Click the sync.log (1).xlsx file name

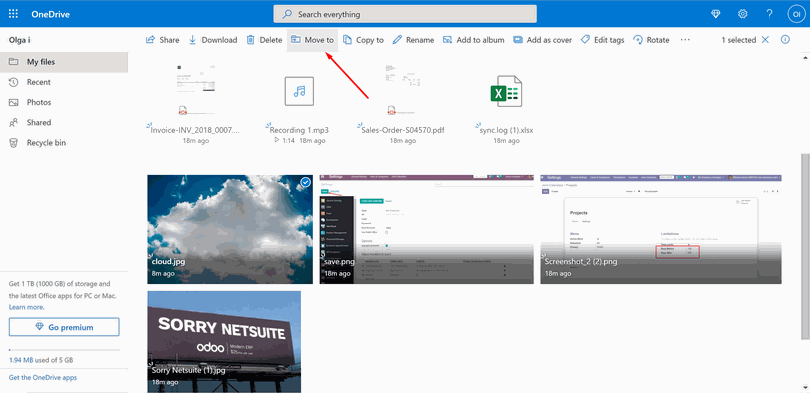click(506, 130)
